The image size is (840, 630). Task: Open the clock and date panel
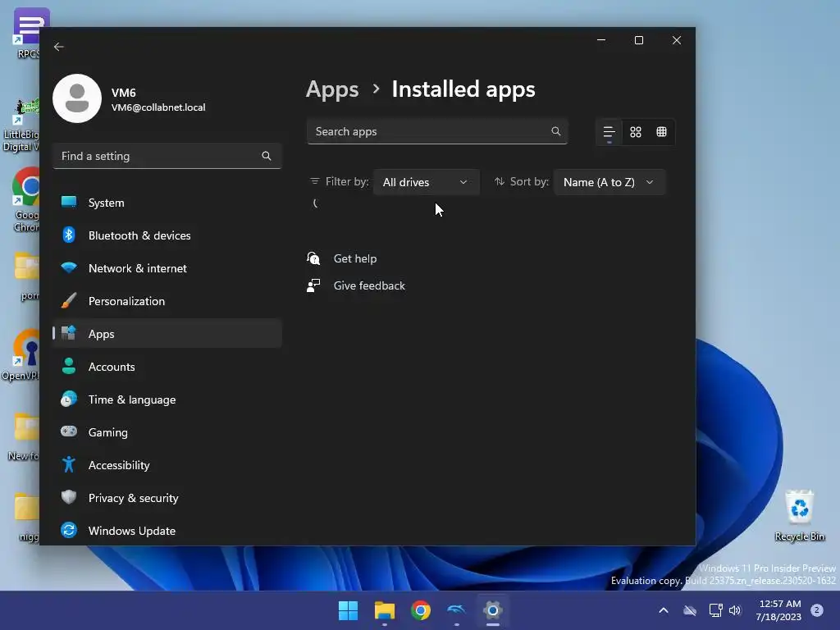(x=778, y=610)
